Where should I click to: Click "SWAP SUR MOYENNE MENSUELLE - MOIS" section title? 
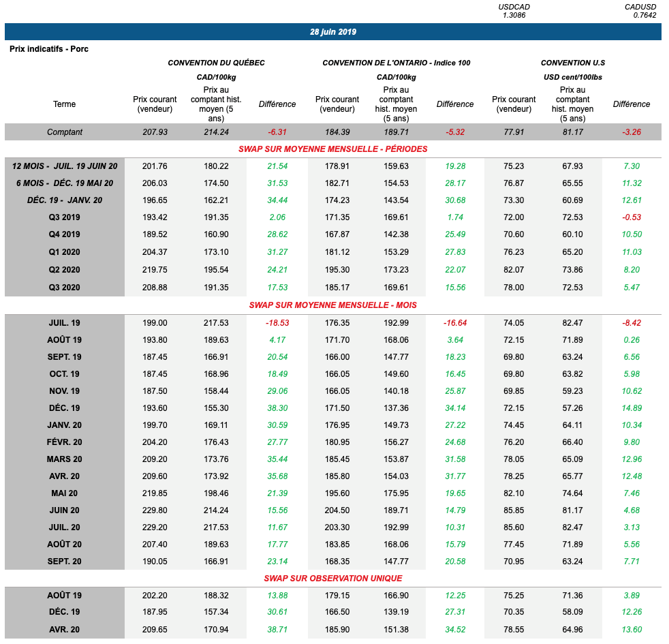332,305
